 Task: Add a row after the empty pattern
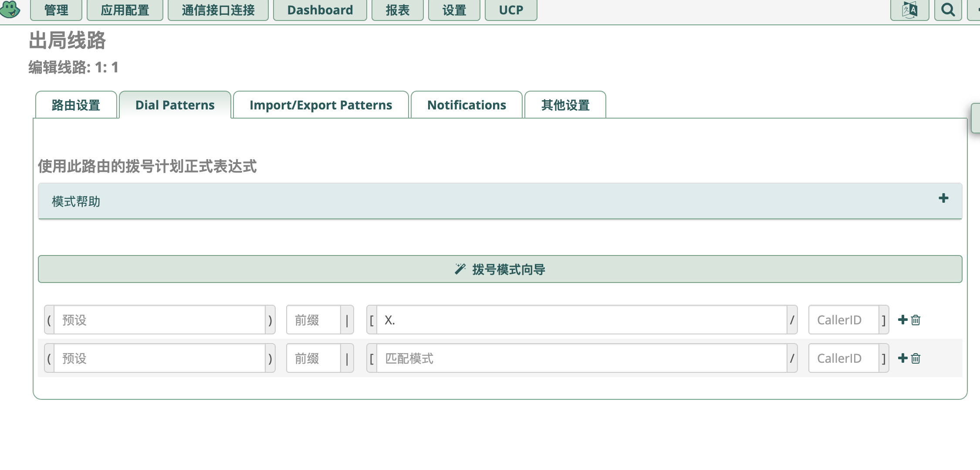pyautogui.click(x=903, y=358)
